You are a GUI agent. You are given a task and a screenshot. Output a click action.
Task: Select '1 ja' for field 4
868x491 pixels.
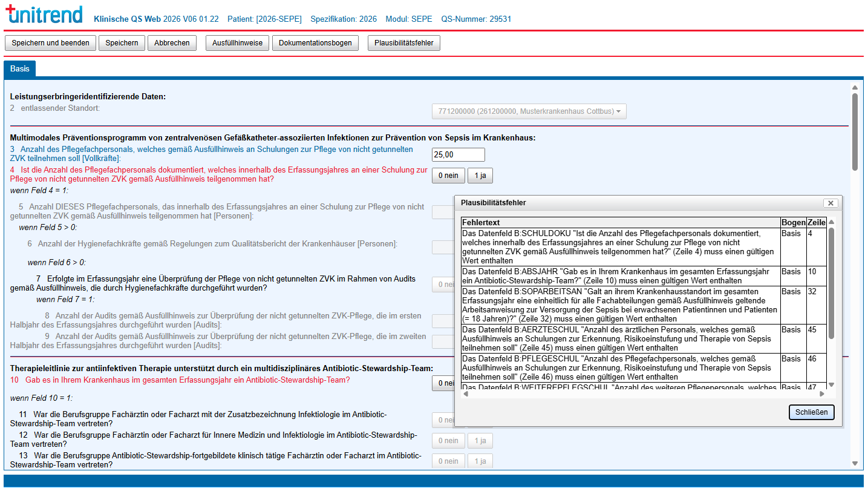coord(480,176)
